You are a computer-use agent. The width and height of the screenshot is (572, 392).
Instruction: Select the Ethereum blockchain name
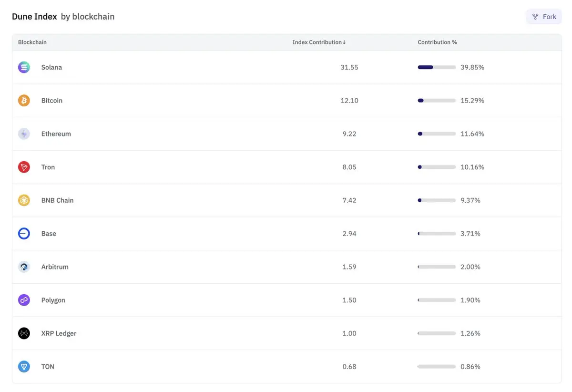(x=56, y=134)
